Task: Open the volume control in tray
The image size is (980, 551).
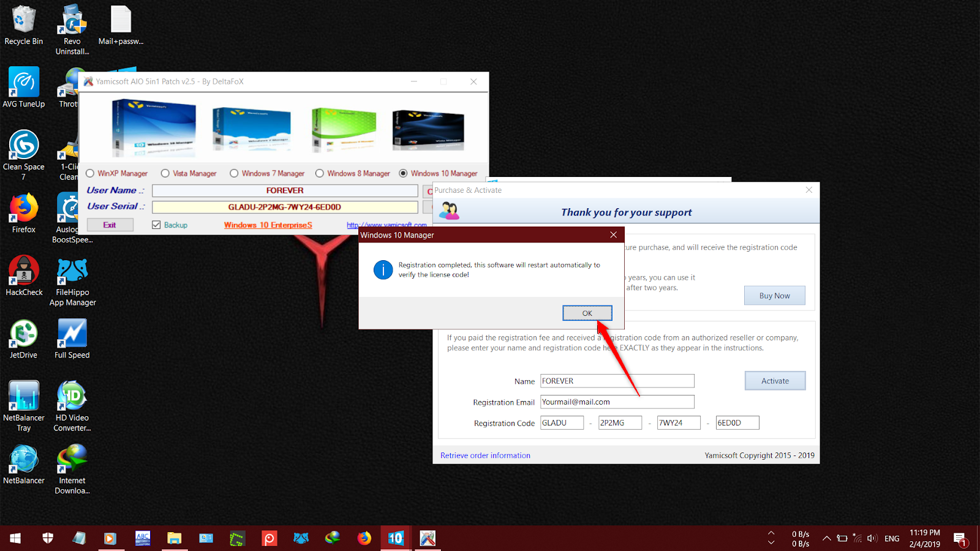Action: click(872, 538)
